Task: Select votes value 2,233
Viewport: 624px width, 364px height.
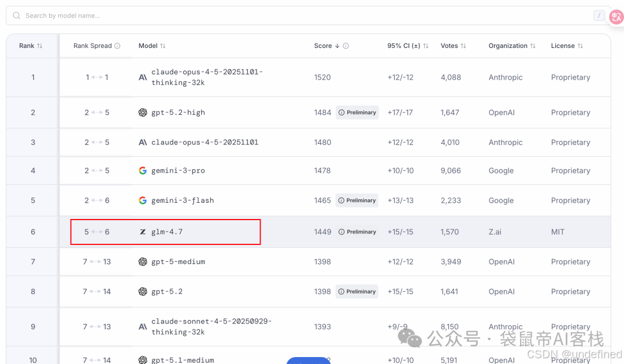Action: tap(451, 200)
